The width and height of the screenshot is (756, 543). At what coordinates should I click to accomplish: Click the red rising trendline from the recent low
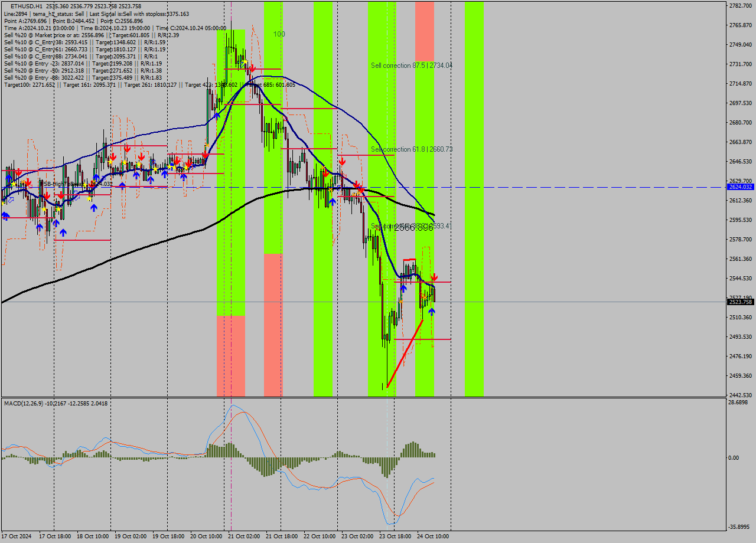pos(405,353)
